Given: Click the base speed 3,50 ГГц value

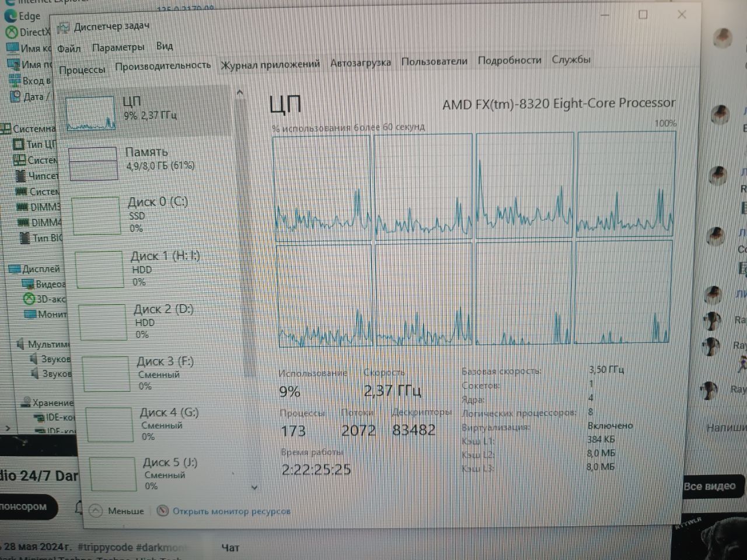Looking at the screenshot, I should 606,369.
